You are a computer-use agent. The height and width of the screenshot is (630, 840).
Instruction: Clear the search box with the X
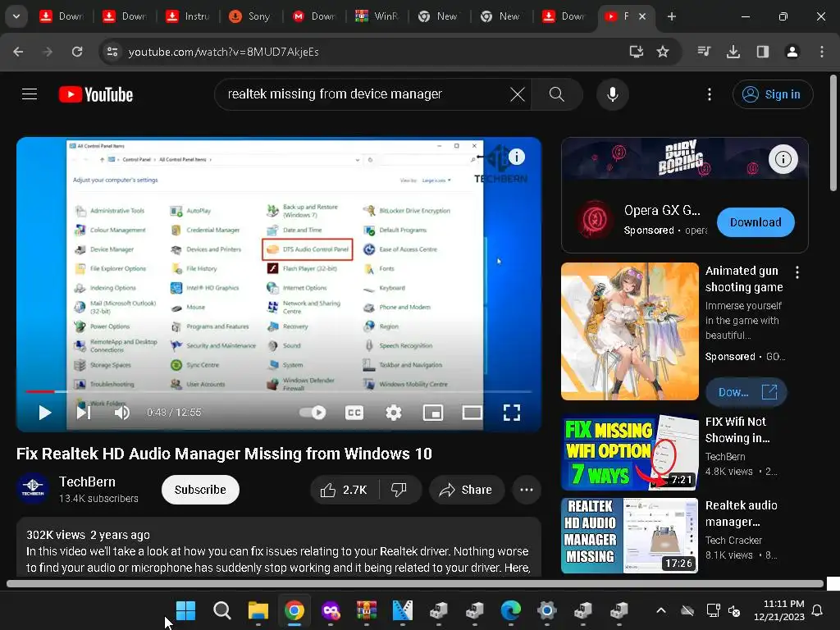(517, 94)
